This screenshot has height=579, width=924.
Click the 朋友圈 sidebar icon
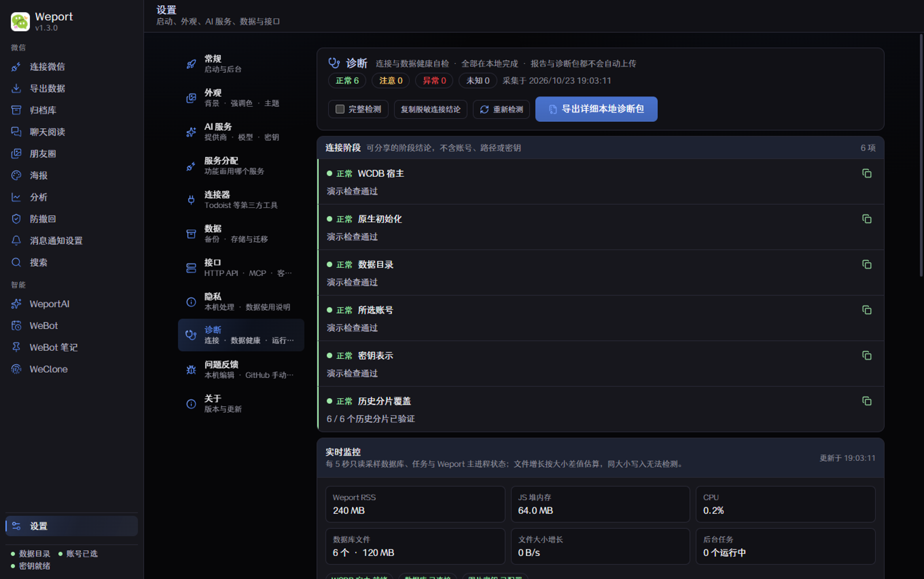(16, 154)
